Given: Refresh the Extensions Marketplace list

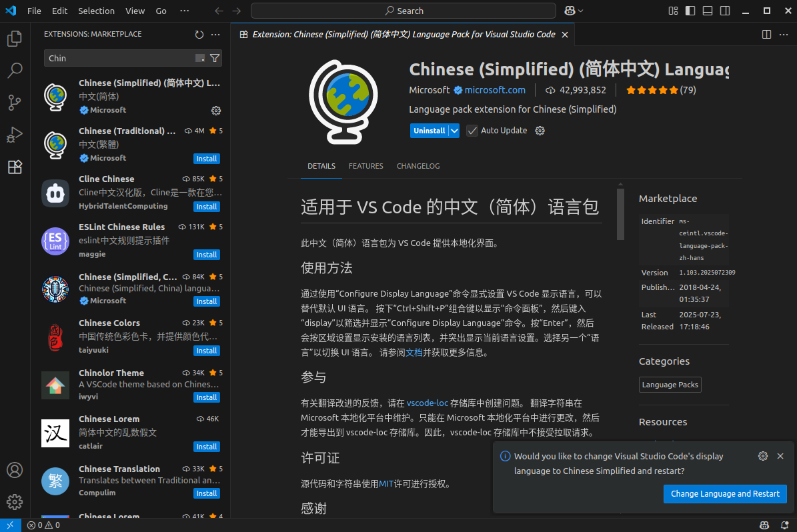Looking at the screenshot, I should click(199, 34).
